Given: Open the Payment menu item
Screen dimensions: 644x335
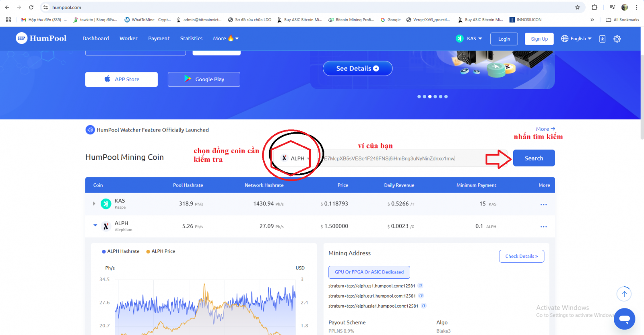Looking at the screenshot, I should [x=159, y=39].
